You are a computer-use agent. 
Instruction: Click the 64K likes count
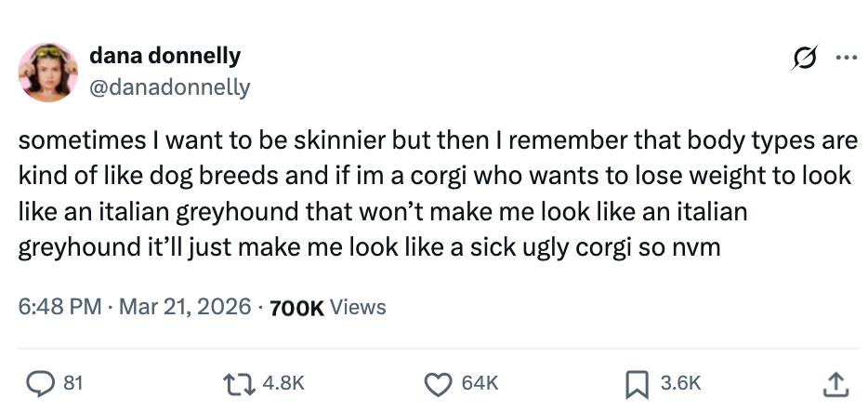pyautogui.click(x=480, y=382)
